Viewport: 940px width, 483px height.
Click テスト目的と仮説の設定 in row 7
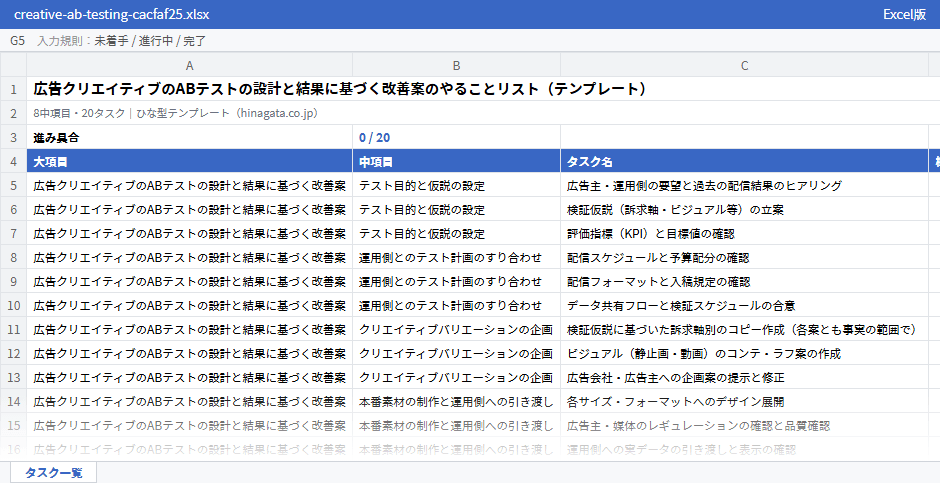click(x=456, y=233)
